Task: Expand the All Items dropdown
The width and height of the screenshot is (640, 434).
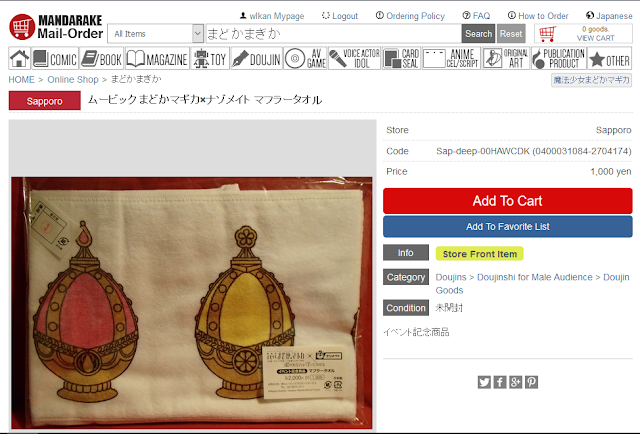Action: (155, 33)
